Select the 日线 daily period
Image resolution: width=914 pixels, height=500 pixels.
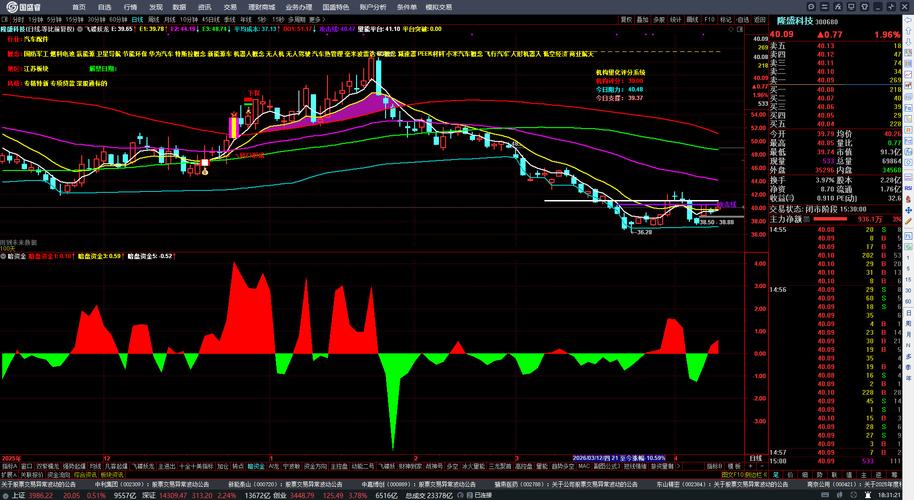pyautogui.click(x=136, y=19)
